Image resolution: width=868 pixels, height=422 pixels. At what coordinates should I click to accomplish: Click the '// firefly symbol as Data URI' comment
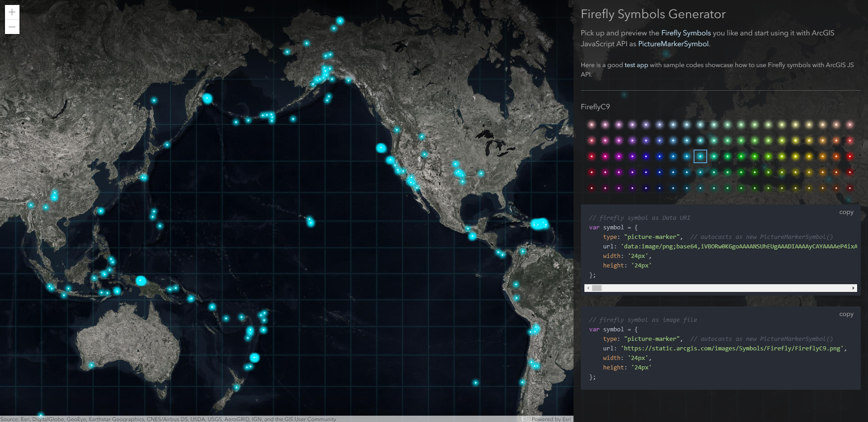pyautogui.click(x=639, y=218)
